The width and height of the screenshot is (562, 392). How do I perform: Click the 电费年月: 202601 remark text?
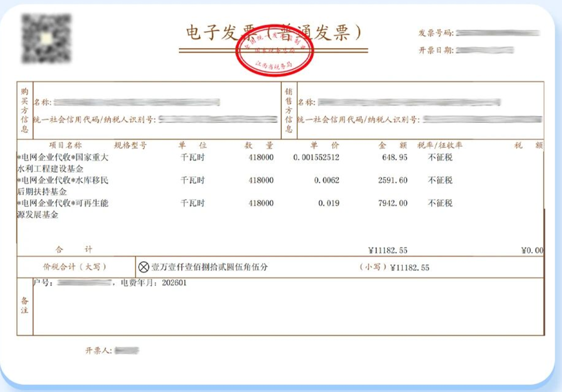[x=154, y=283]
